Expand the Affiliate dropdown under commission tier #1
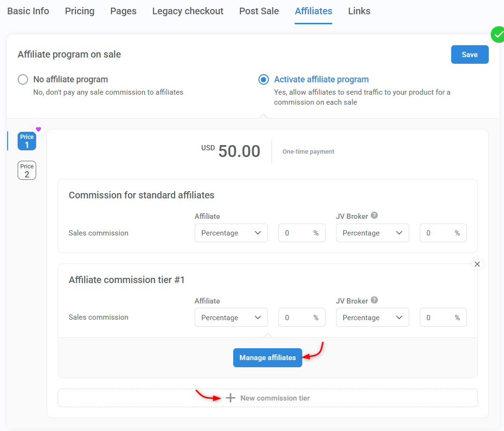This screenshot has height=431, width=504. (x=231, y=317)
